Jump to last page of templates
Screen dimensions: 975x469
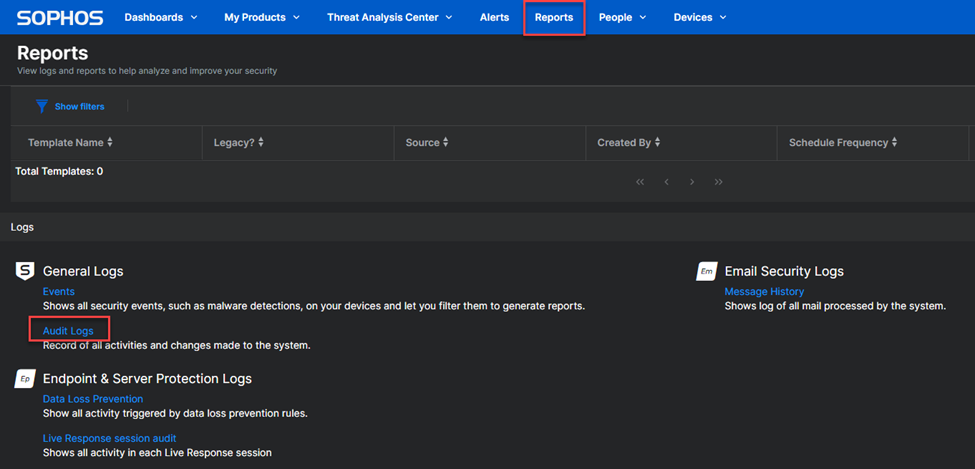point(718,182)
